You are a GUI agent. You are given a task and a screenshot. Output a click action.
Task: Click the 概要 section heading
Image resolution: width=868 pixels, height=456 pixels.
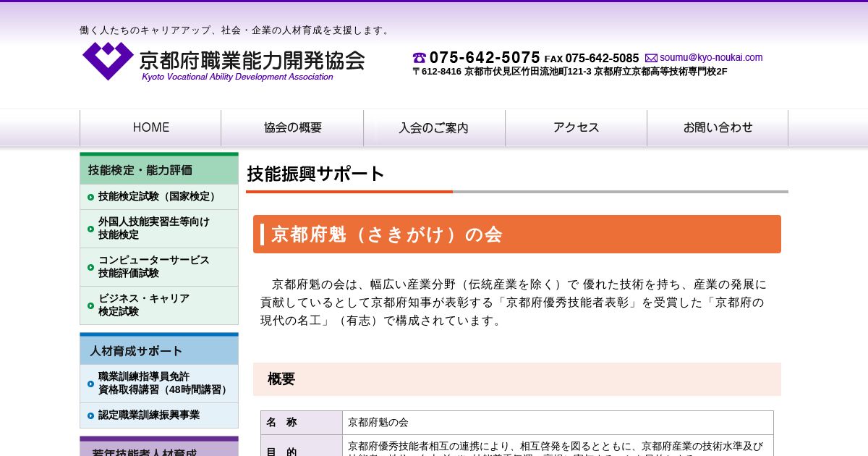[x=517, y=379]
